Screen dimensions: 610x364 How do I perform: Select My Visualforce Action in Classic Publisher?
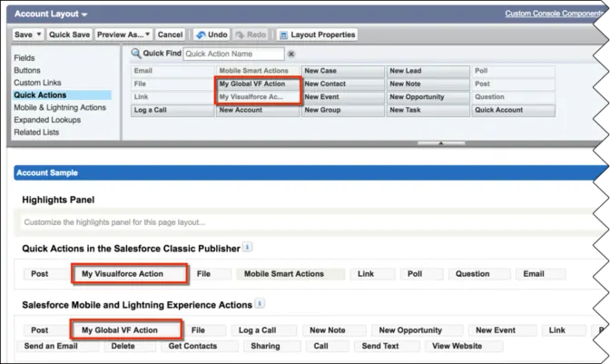(x=130, y=274)
